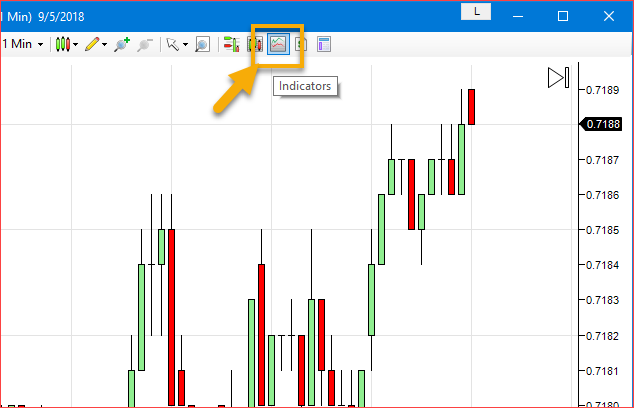Minimize the chart window
Image resolution: width=634 pixels, height=408 pixels.
pyautogui.click(x=518, y=16)
